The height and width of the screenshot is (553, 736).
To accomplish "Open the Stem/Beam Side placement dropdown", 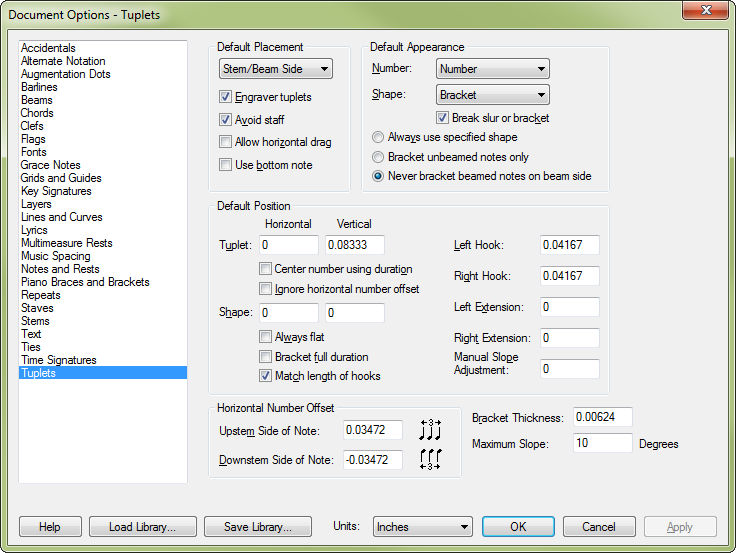I will pos(276,69).
